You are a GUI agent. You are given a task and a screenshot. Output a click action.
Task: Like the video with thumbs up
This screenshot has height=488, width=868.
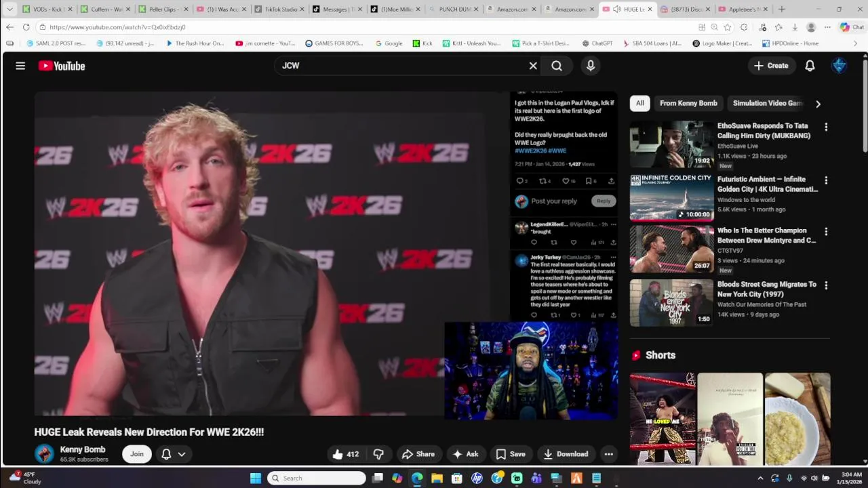pos(346,454)
